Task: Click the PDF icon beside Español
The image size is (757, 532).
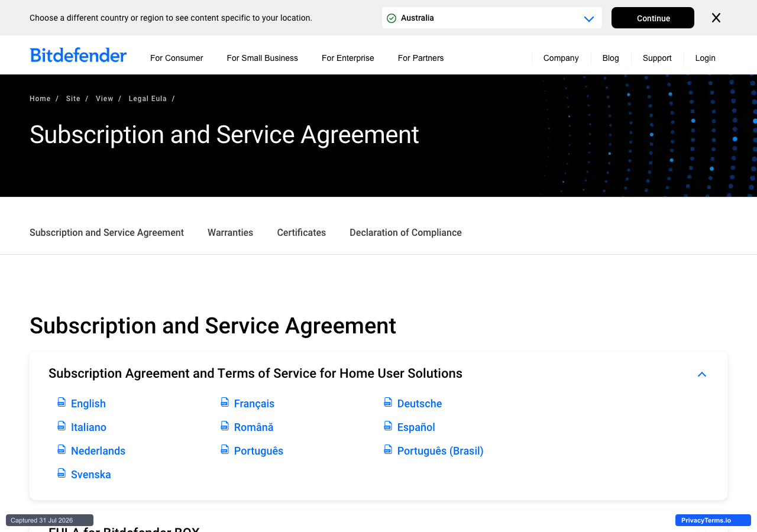Action: (x=388, y=426)
